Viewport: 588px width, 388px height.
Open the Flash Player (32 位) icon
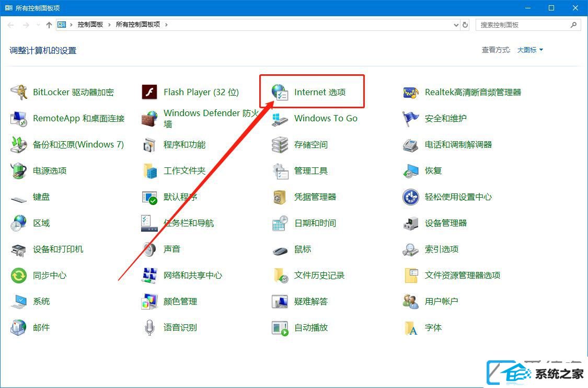[x=149, y=93]
